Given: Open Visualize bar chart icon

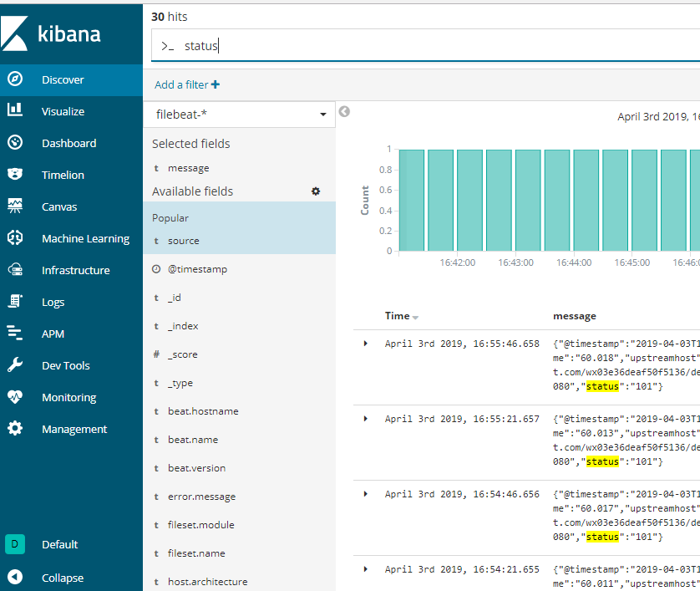Looking at the screenshot, I should pyautogui.click(x=15, y=110).
